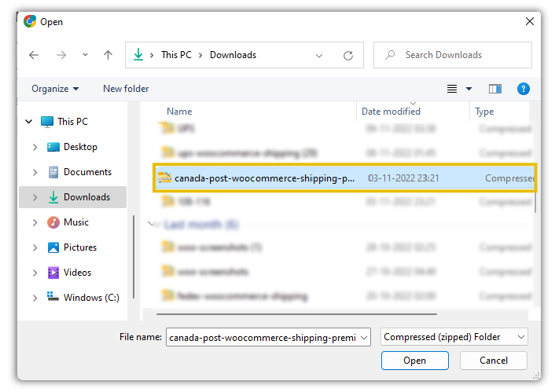Expand the address bar history dropdown

[x=319, y=56]
